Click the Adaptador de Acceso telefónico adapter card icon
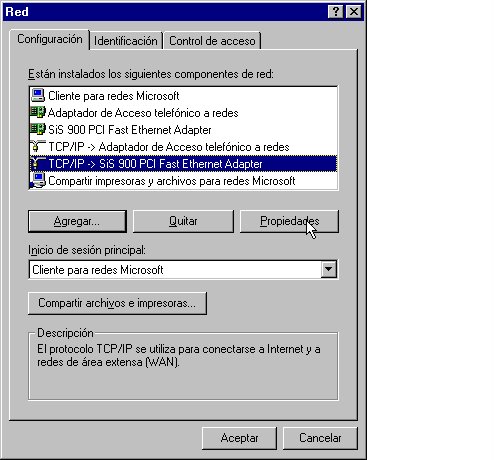Image resolution: width=494 pixels, height=460 pixels. click(x=37, y=112)
